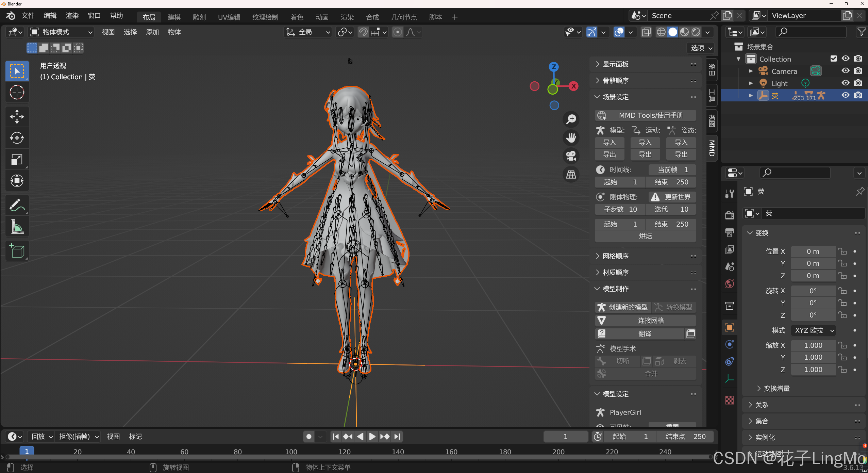Click the 烘焙 bake button
Screen dimensions: 868x473
point(645,236)
